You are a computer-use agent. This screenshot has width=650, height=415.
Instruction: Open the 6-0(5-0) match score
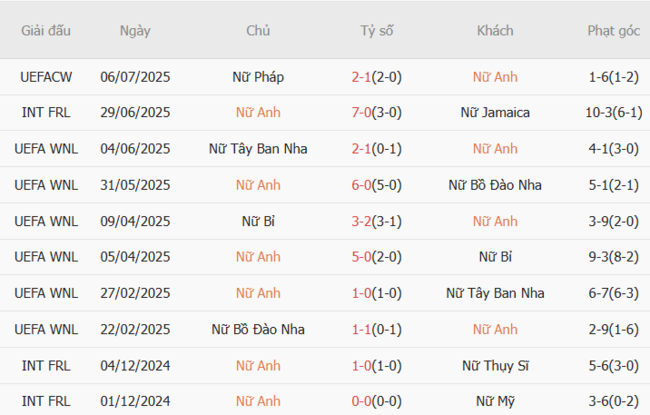tap(377, 185)
